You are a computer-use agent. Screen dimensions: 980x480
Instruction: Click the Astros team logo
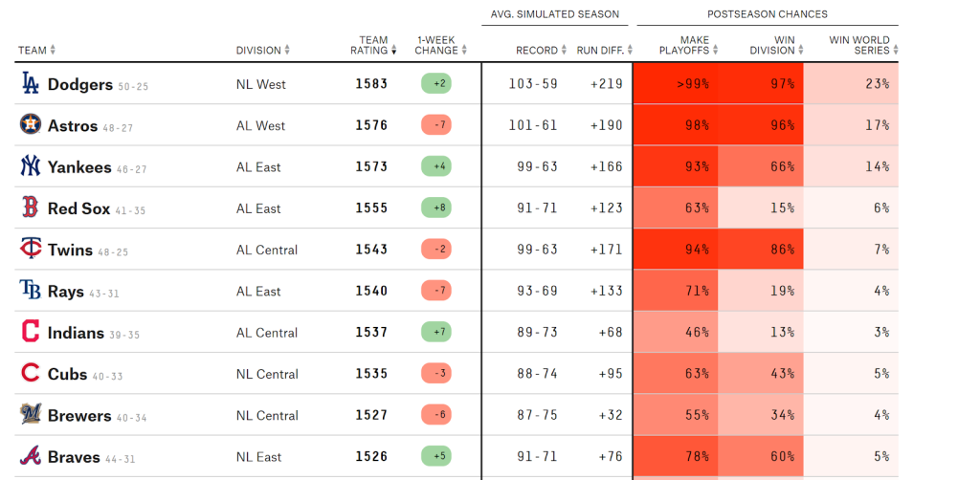pyautogui.click(x=31, y=125)
